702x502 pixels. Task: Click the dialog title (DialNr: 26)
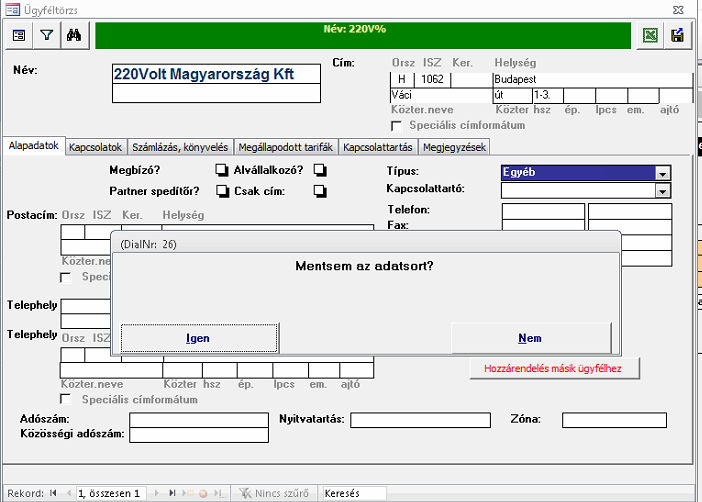(149, 244)
